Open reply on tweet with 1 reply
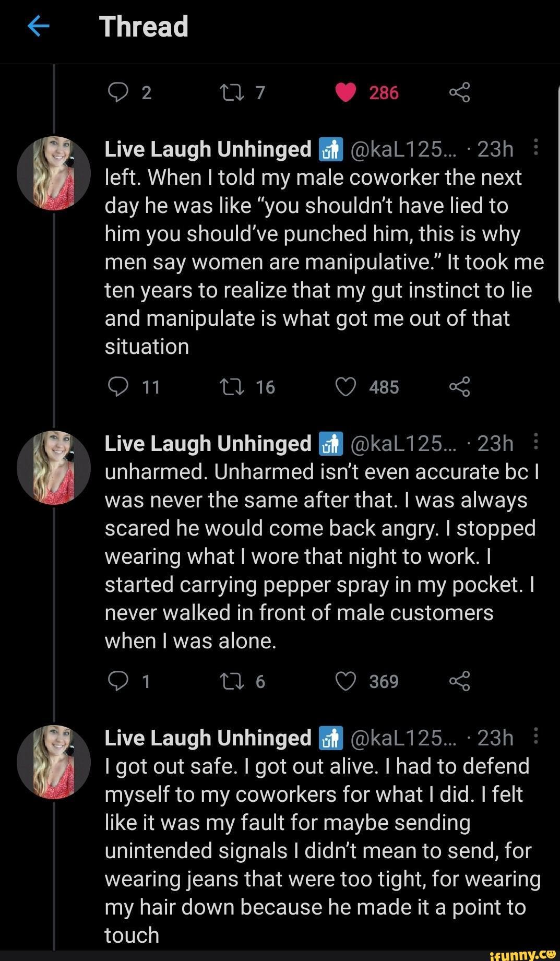Image resolution: width=560 pixels, height=961 pixels. click(118, 681)
